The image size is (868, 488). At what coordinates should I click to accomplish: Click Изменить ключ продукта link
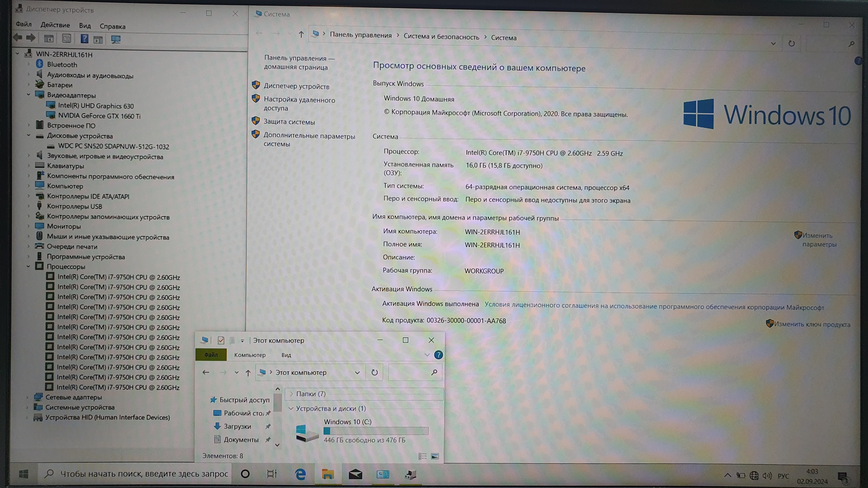[x=812, y=324]
